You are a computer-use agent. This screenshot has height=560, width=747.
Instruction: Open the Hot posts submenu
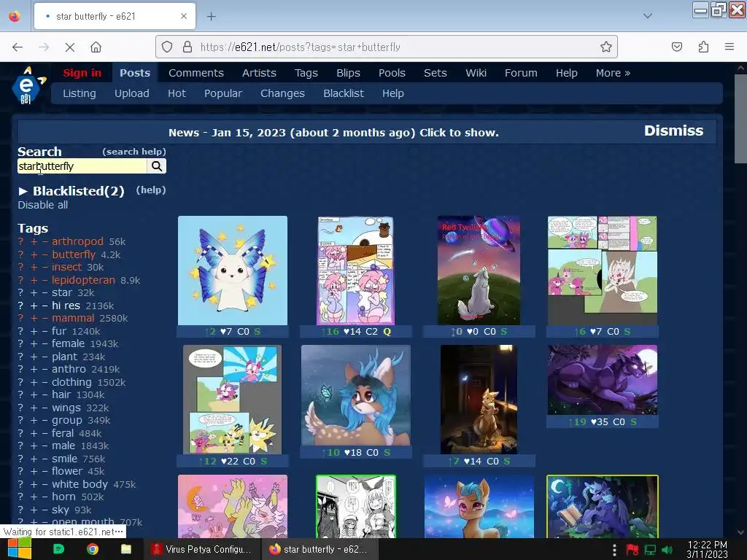pos(177,93)
